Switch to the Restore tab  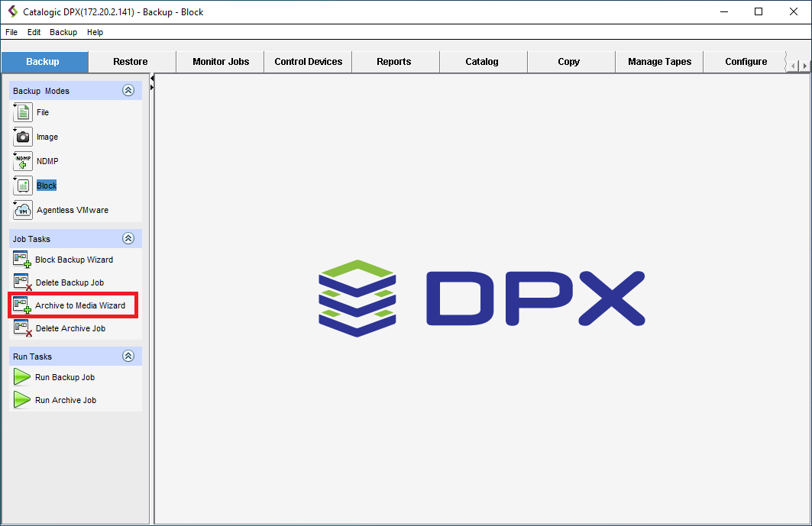pos(131,62)
